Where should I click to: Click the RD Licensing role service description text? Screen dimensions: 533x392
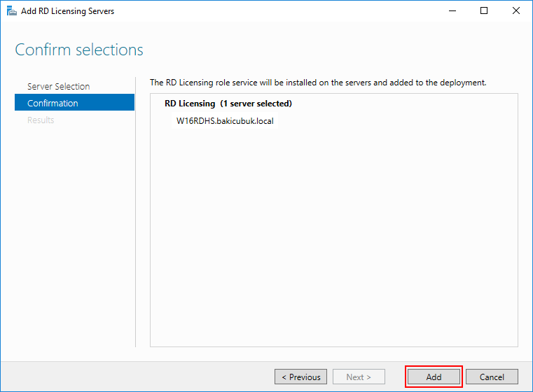click(318, 83)
